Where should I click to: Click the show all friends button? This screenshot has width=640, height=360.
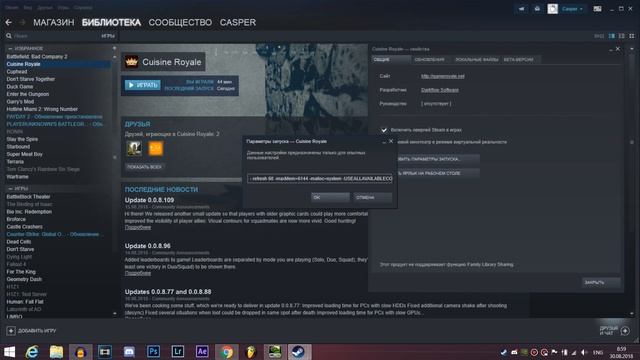pos(144,167)
